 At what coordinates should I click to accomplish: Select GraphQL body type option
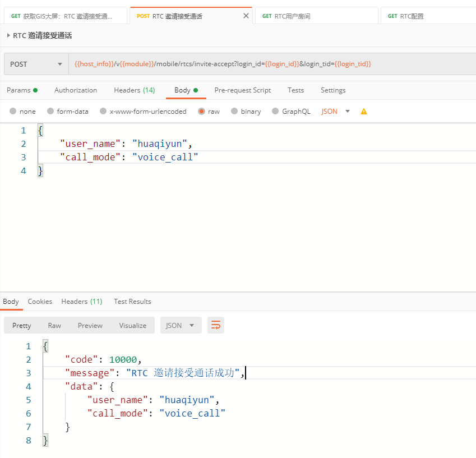point(275,112)
